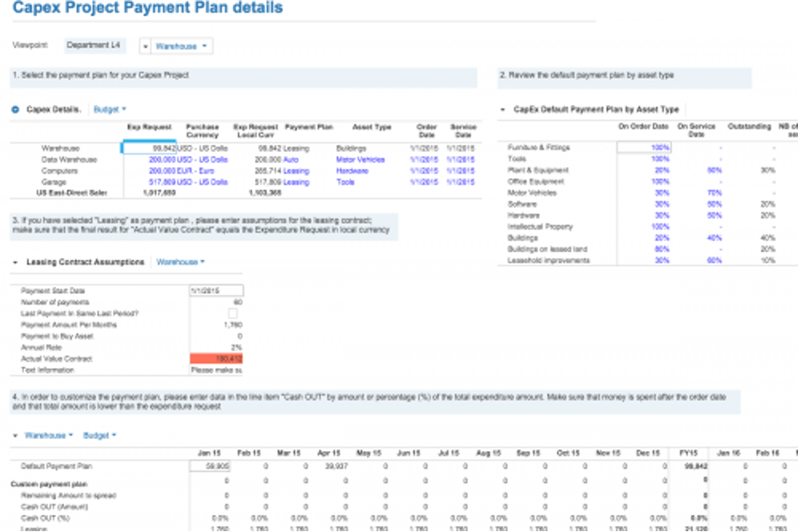The image size is (798, 532).
Task: Select the Warehouse Exp Request cell 99,842
Action: [x=150, y=148]
